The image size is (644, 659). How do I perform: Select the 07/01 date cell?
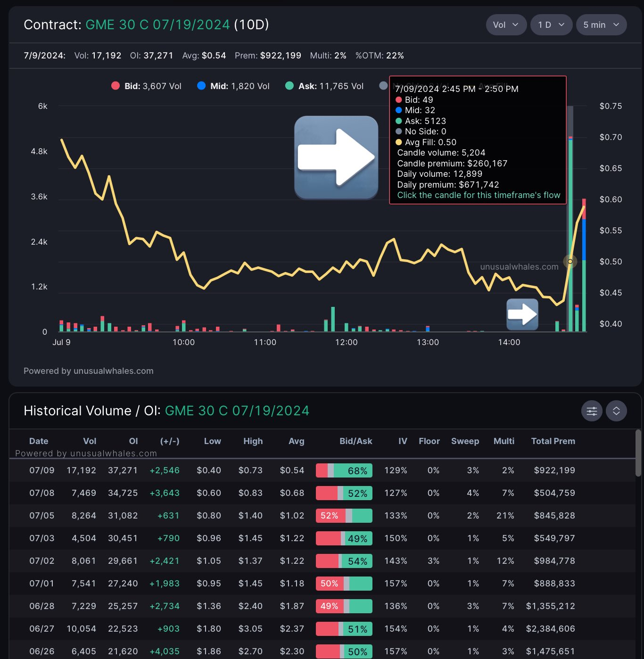[x=42, y=584]
